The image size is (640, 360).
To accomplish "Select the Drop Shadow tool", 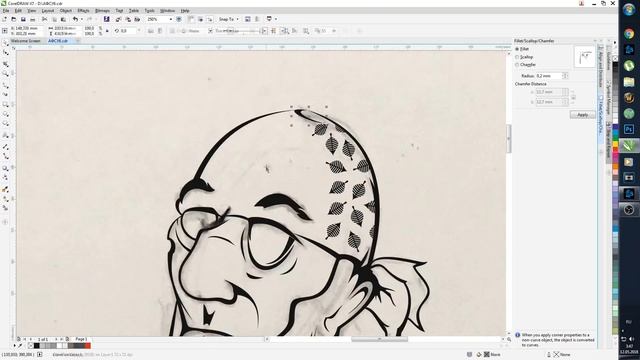I will [5, 168].
